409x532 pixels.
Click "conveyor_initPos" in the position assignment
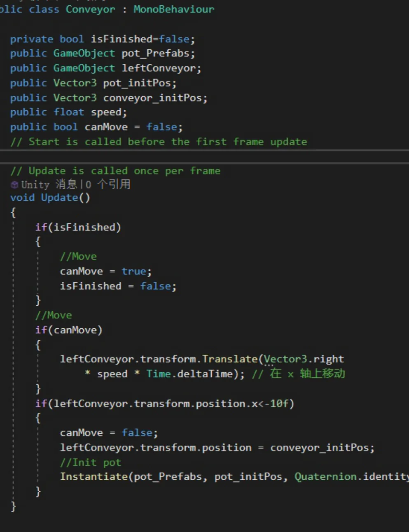(319, 448)
